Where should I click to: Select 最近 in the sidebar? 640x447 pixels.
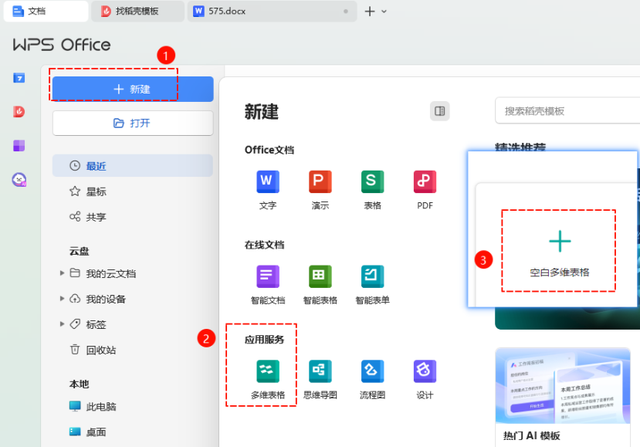133,166
